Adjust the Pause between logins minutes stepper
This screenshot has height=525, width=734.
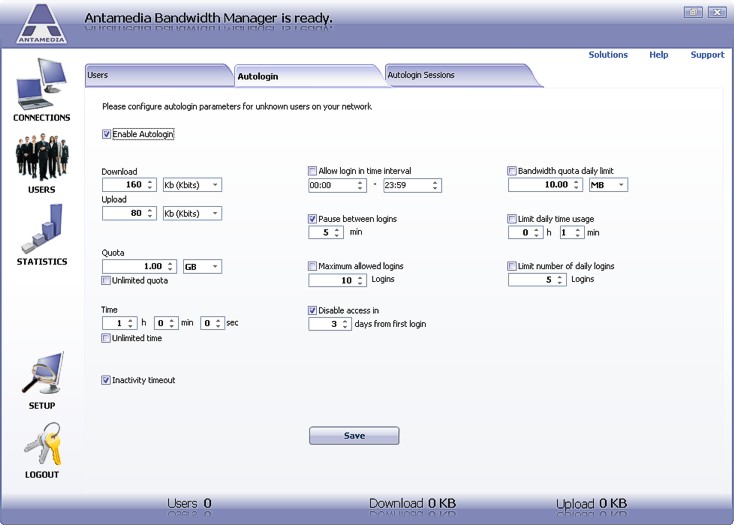coord(337,232)
